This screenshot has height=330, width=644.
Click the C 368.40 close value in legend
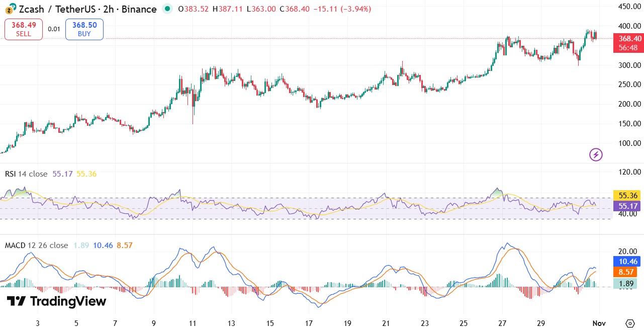click(294, 9)
